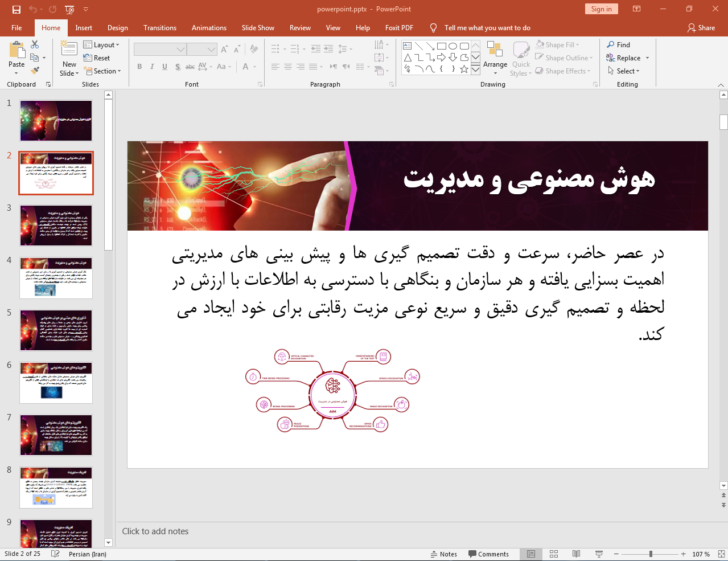Open the Change Case Aa dropdown
This screenshot has height=561, width=728.
coord(224,67)
